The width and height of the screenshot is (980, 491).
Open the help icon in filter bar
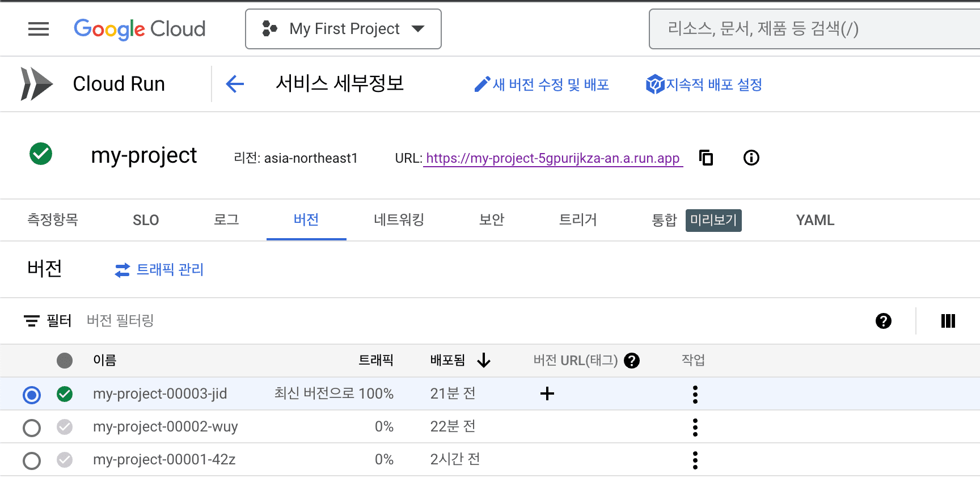point(883,321)
